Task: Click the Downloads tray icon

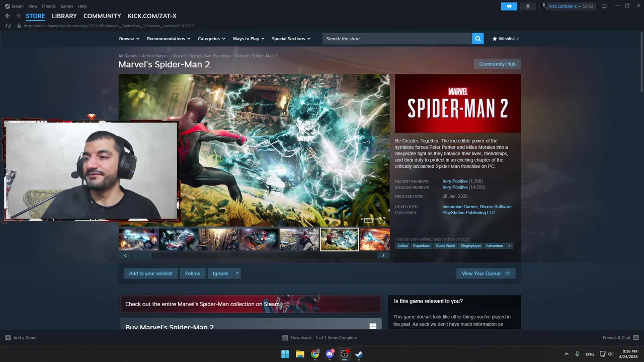Action: click(285, 338)
